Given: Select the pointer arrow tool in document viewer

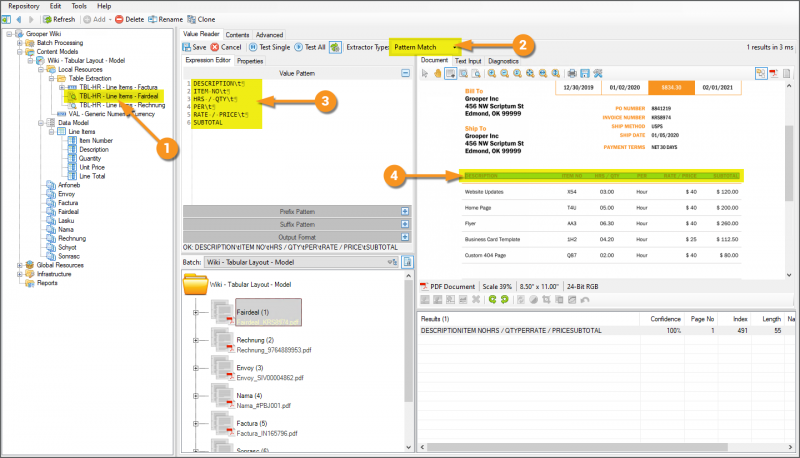Looking at the screenshot, I should 424,73.
